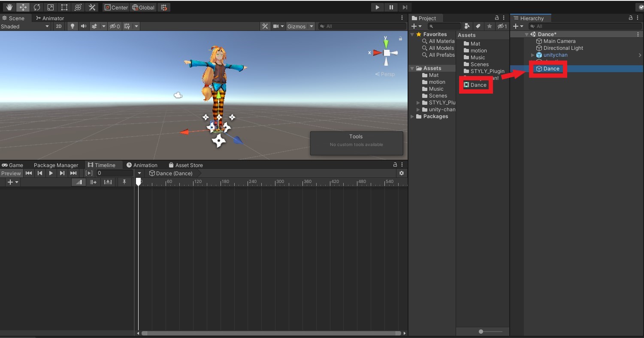
Task: Toggle the Timeline marker pin icon
Action: (124, 182)
